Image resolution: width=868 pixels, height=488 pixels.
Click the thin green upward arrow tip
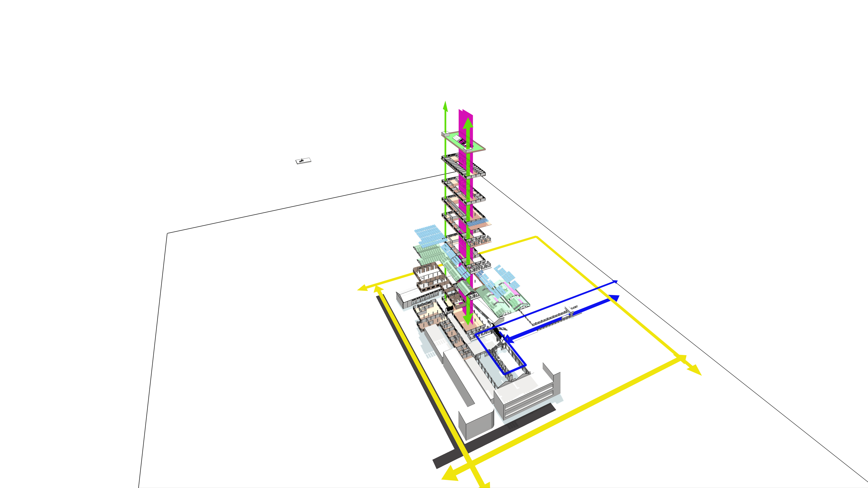[x=445, y=105]
